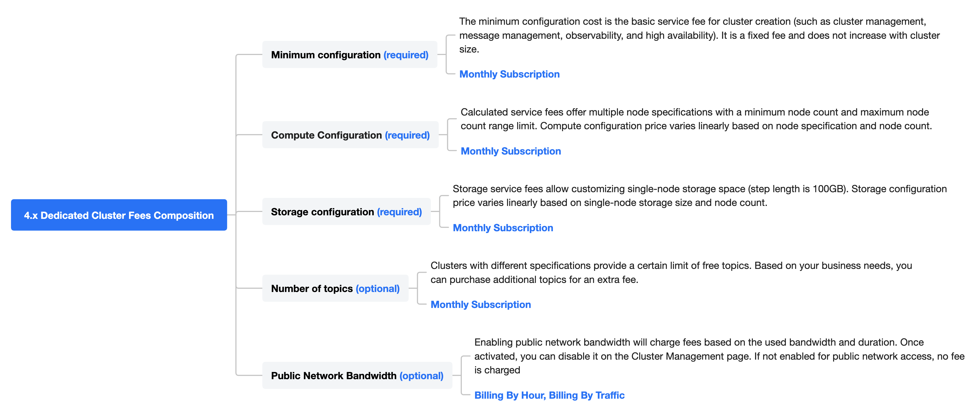This screenshot has width=980, height=416.
Task: Click the blue (optional) label on Public Network Bandwidth
Action: 421,376
